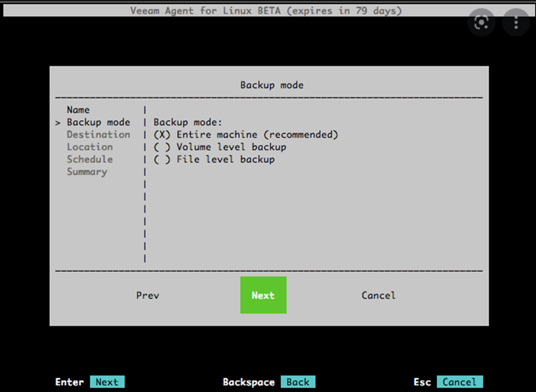
Task: Click the Veeam Agent for Linux BETA title
Action: (266, 11)
